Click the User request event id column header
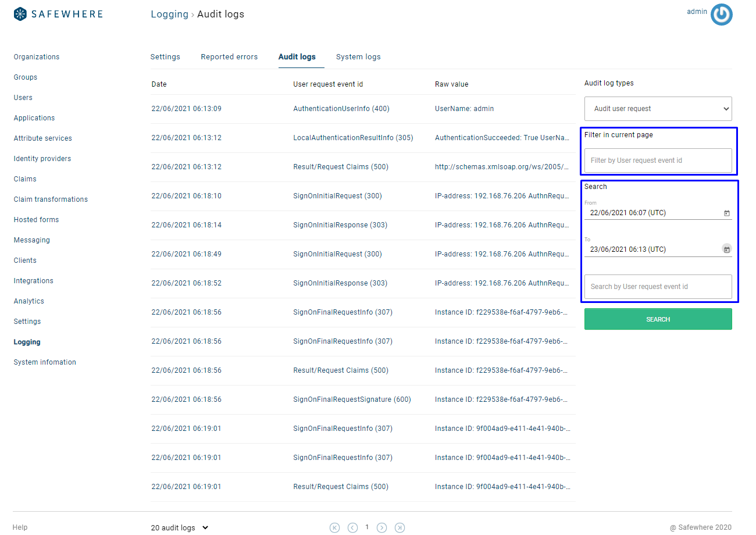756x535 pixels. [328, 84]
